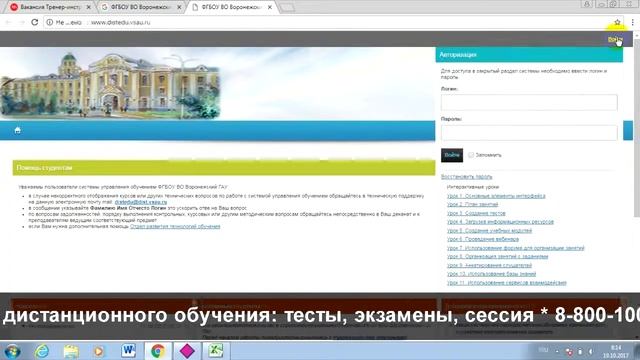
Task: Click the address bar URL www.distedu.vsau.ru
Action: [121, 22]
